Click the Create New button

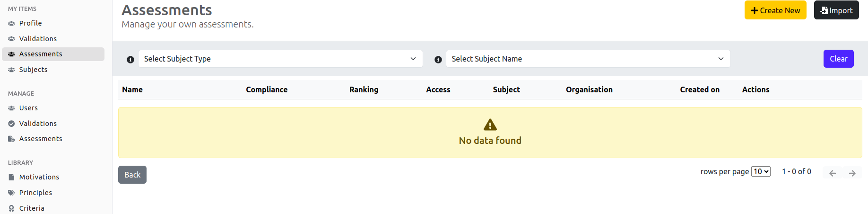775,10
